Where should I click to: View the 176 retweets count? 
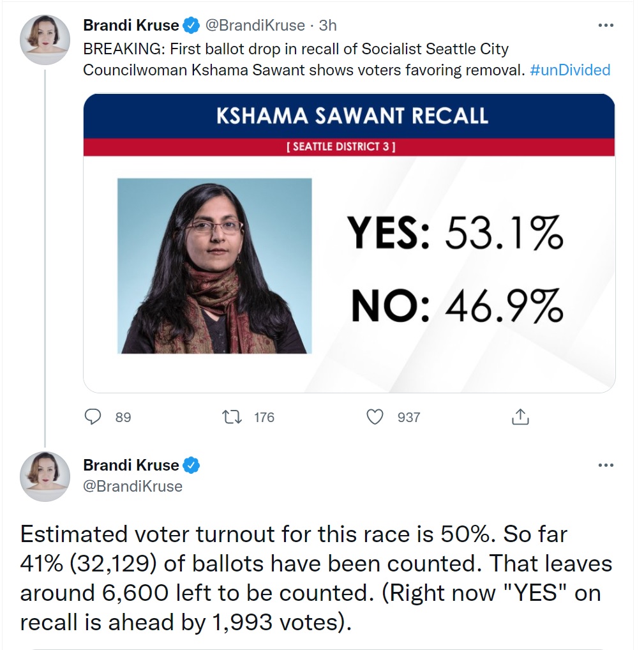264,418
